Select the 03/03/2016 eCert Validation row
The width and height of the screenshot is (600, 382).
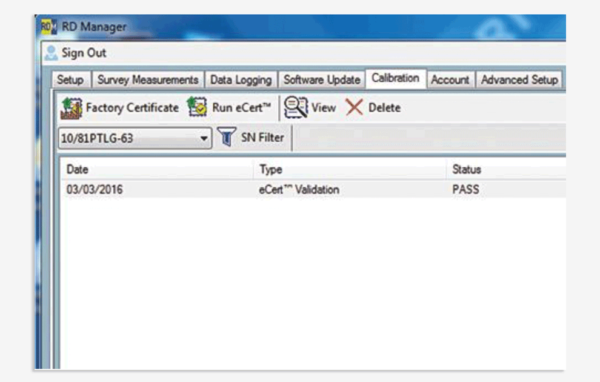(x=313, y=189)
